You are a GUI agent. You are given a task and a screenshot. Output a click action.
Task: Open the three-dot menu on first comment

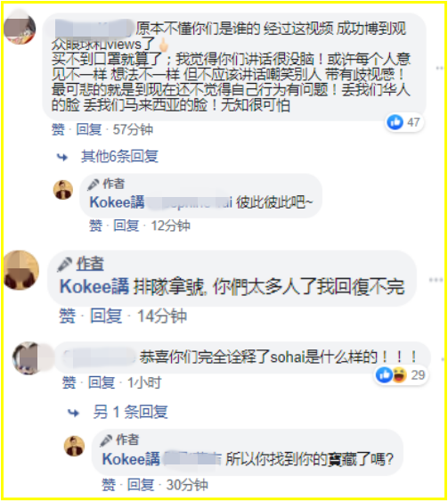click(440, 68)
